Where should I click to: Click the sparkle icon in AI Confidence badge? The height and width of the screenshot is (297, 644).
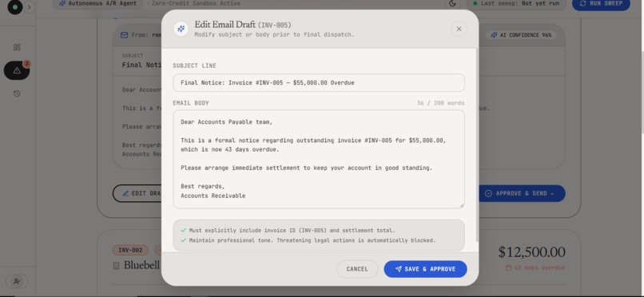494,35
